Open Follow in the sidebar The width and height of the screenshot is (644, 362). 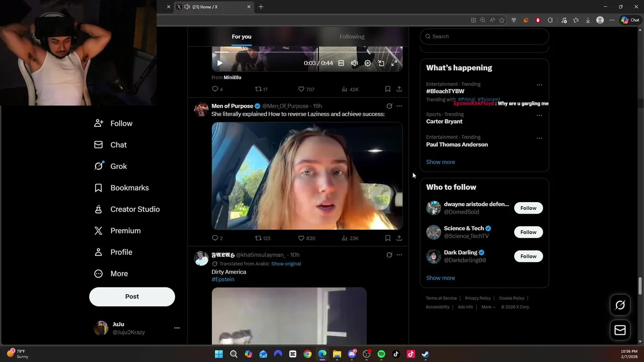coord(113,123)
